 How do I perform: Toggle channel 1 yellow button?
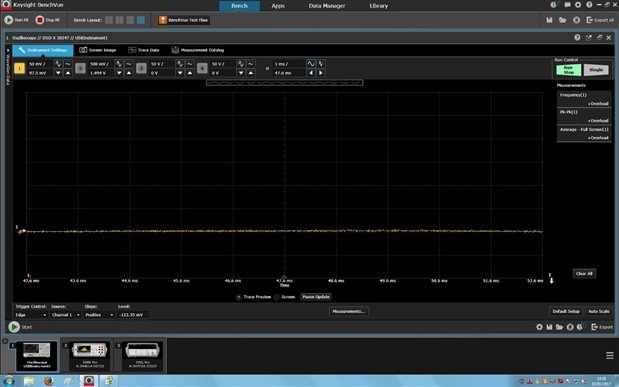pos(19,68)
